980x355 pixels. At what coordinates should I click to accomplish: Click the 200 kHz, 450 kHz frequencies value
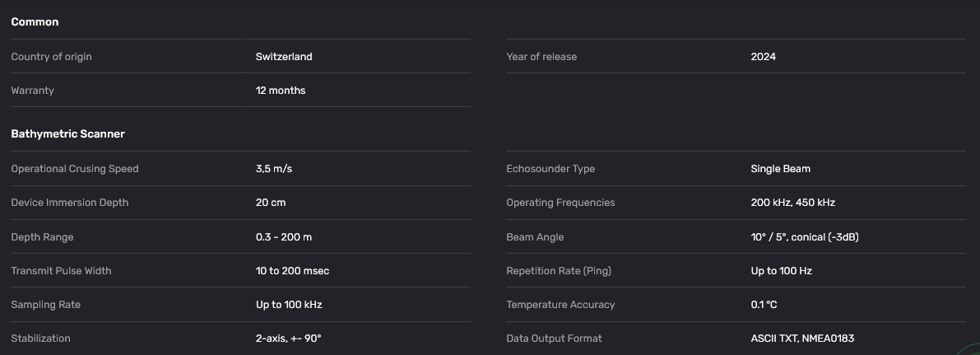pyautogui.click(x=792, y=203)
